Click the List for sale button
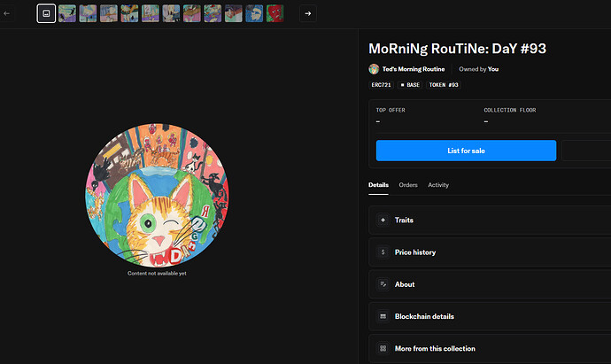 pos(466,151)
